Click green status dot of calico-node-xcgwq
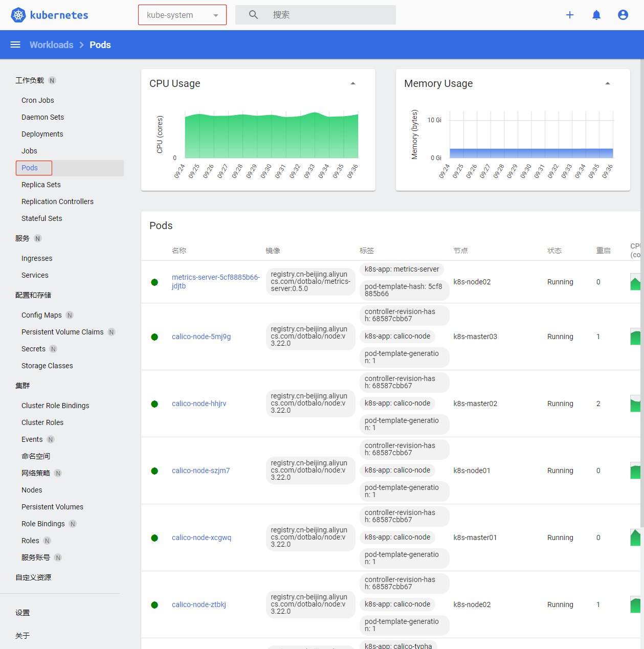The image size is (644, 649). coord(154,538)
